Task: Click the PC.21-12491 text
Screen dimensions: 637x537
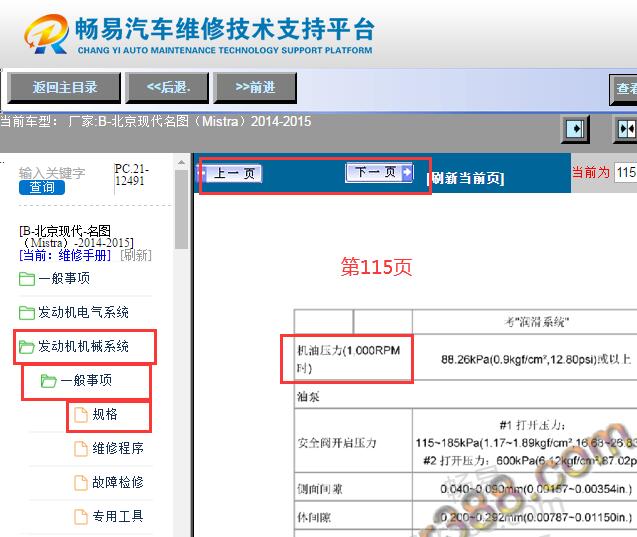Action: (x=132, y=174)
